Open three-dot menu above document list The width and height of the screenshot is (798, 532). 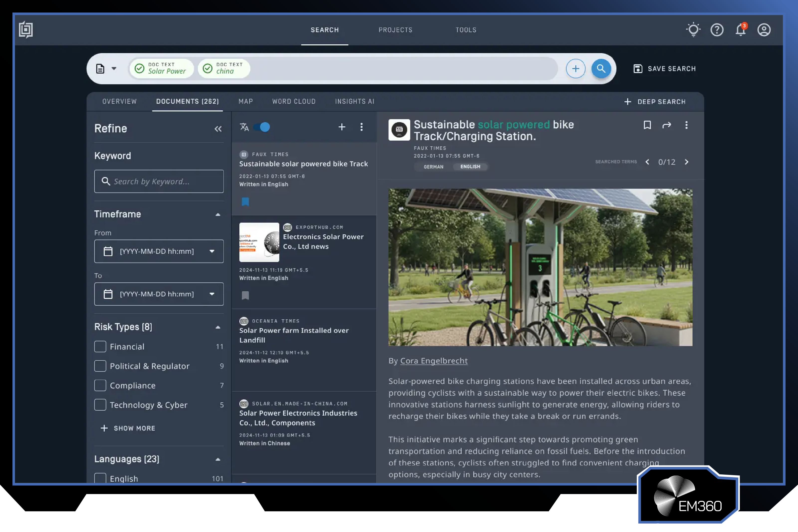point(361,127)
